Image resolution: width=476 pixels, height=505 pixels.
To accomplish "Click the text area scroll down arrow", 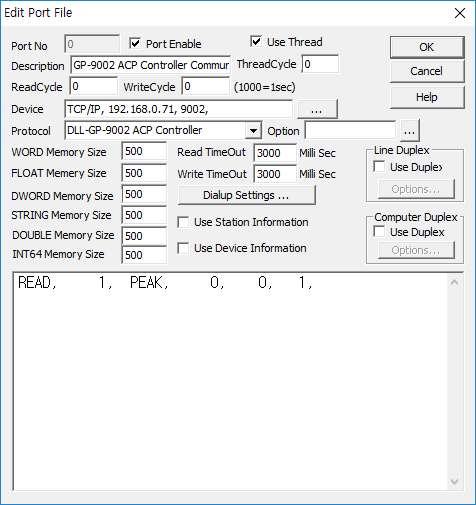I will point(454,482).
